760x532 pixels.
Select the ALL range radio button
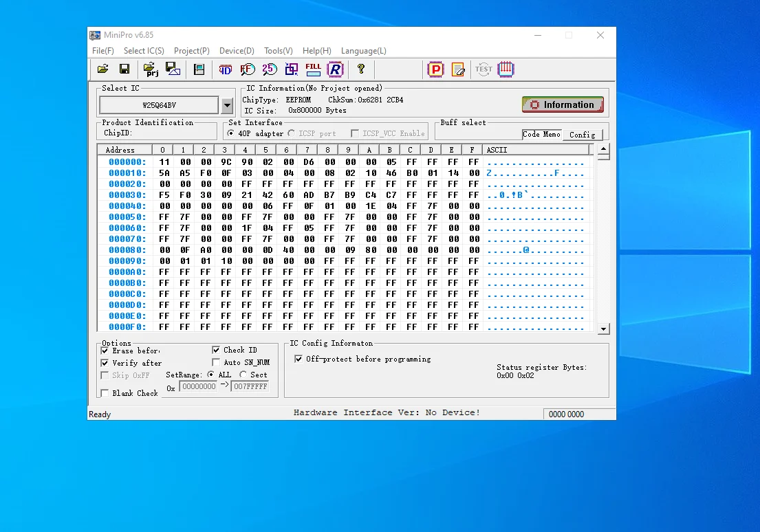coord(211,375)
